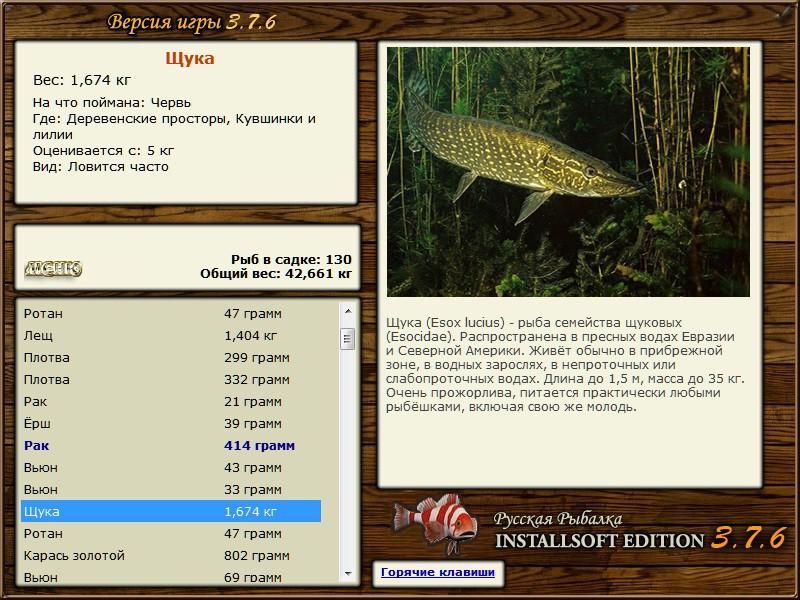This screenshot has width=800, height=600.
Task: Click the На что поймана: Червь line
Action: [112, 102]
